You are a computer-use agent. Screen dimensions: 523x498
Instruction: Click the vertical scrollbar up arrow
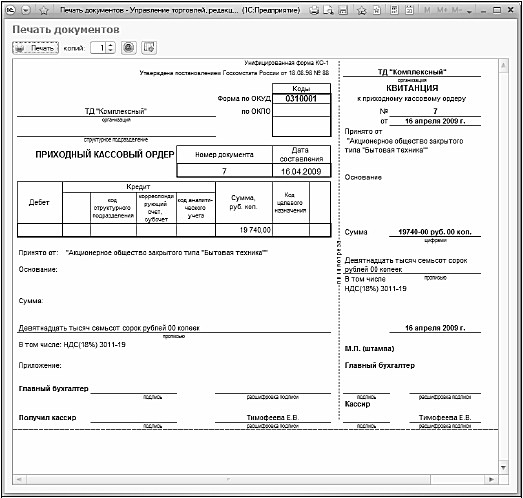pos(503,65)
